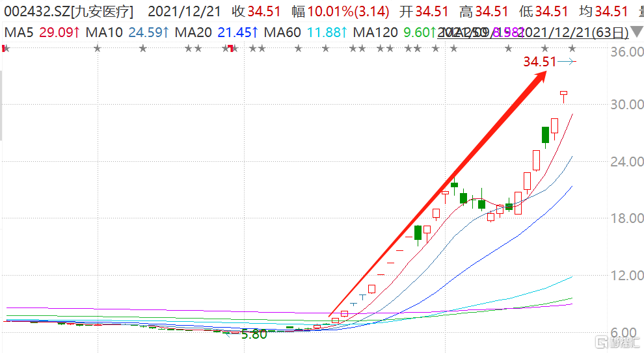Click the 30.00 price axis label
The height and width of the screenshot is (353, 644).
click(626, 104)
